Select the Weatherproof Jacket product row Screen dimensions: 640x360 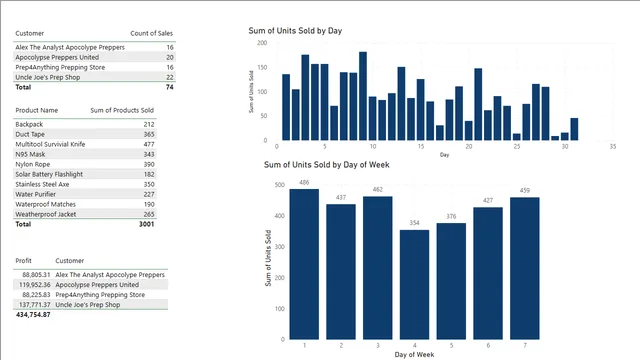(x=85, y=214)
